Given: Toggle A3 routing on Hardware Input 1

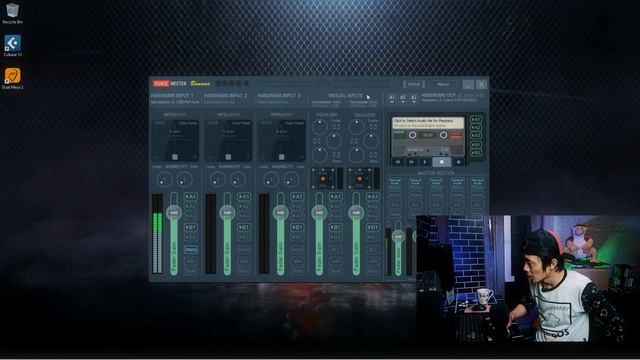Looking at the screenshot, I should [191, 216].
